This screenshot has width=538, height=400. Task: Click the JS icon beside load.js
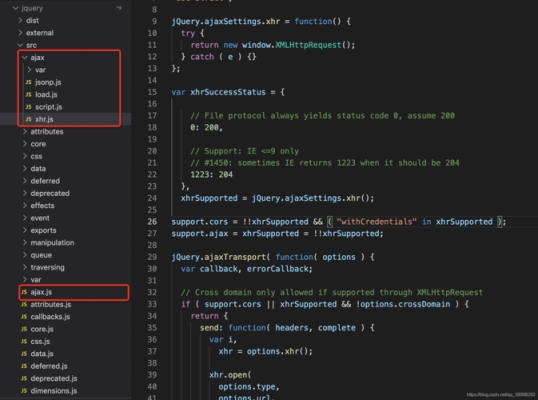click(28, 95)
